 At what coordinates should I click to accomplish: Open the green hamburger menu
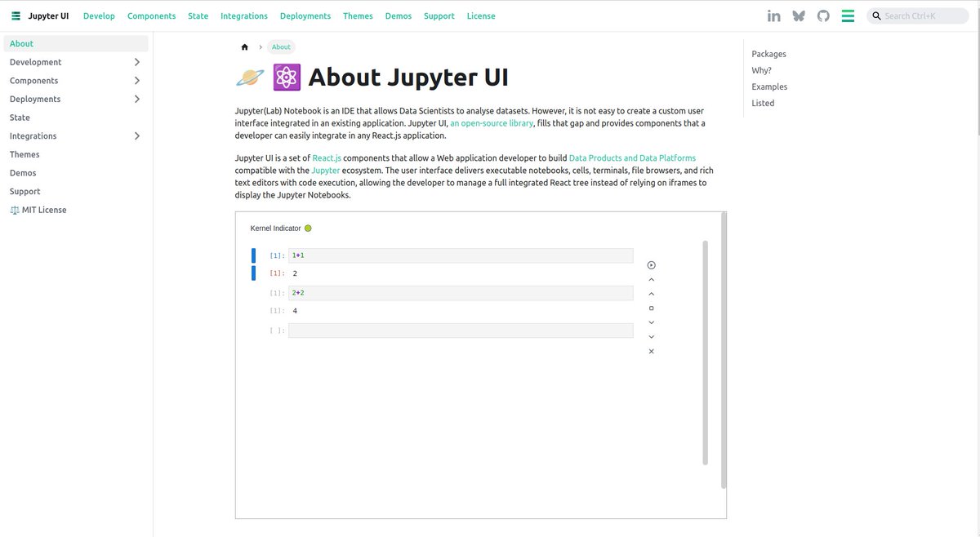[x=848, y=15]
